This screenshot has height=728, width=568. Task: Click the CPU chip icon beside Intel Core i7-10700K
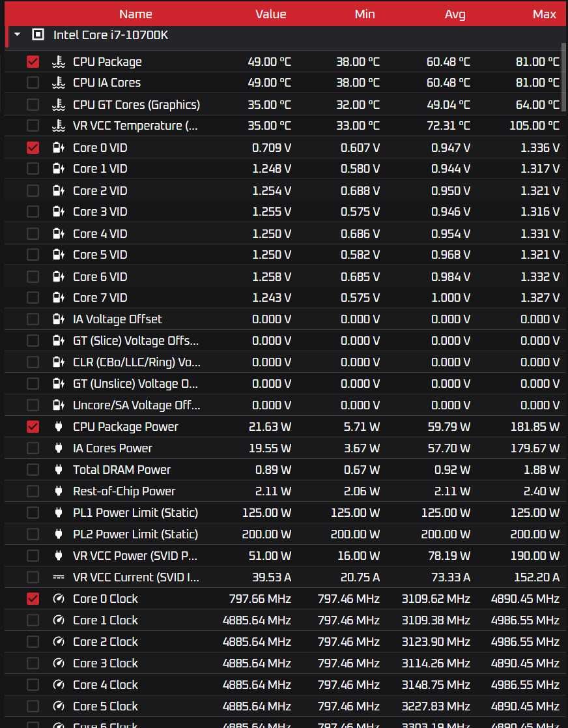[x=38, y=35]
